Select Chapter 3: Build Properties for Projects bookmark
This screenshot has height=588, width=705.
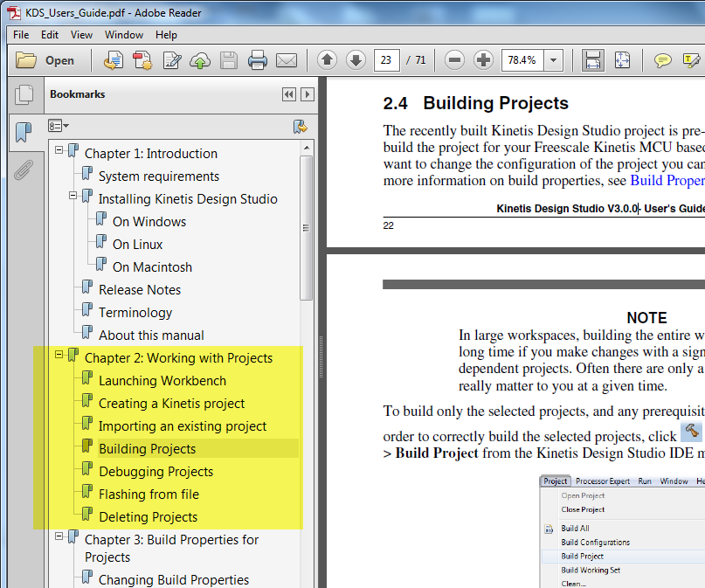pos(172,548)
